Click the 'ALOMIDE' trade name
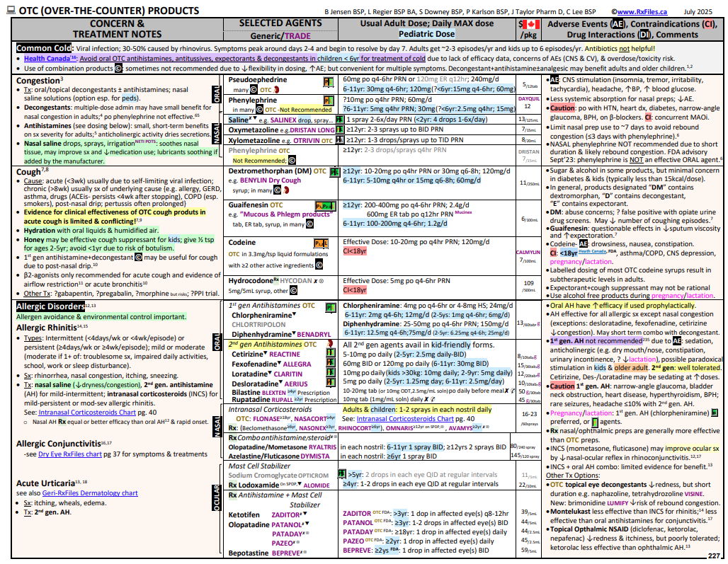The image size is (728, 564). [x=316, y=485]
